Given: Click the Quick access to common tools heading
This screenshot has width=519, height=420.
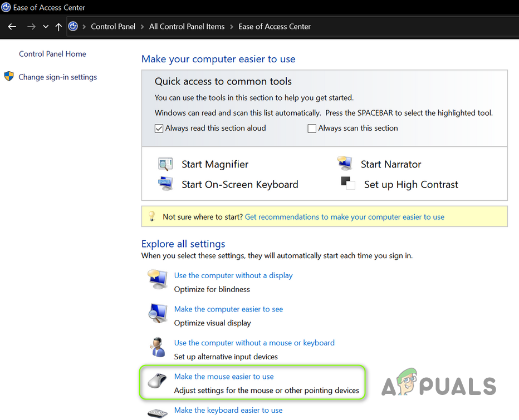Looking at the screenshot, I should [223, 81].
